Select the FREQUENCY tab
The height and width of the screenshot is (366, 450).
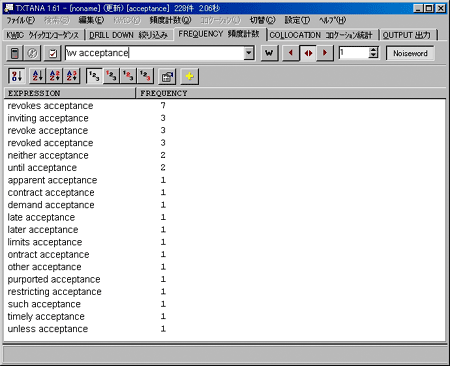(x=219, y=34)
